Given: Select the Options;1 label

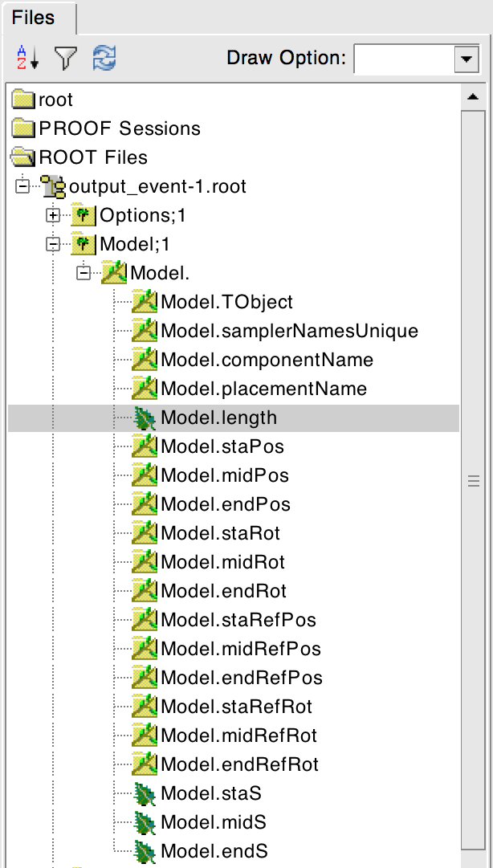Looking at the screenshot, I should pyautogui.click(x=142, y=215).
